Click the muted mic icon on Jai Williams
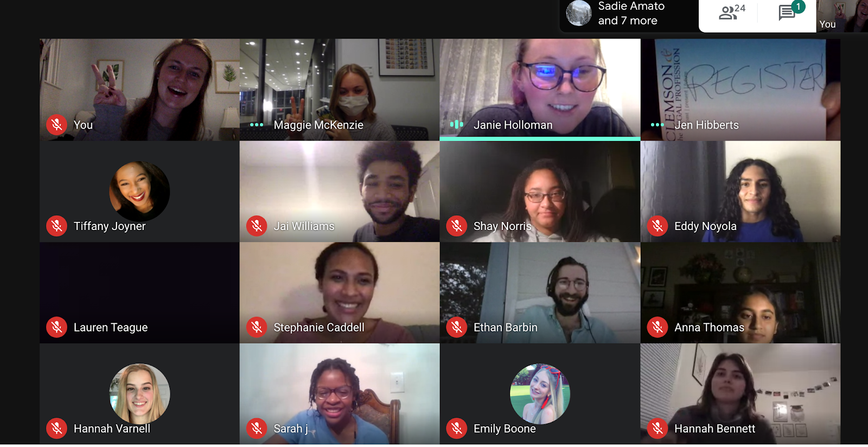Viewport: 868px width, 447px height. (257, 226)
